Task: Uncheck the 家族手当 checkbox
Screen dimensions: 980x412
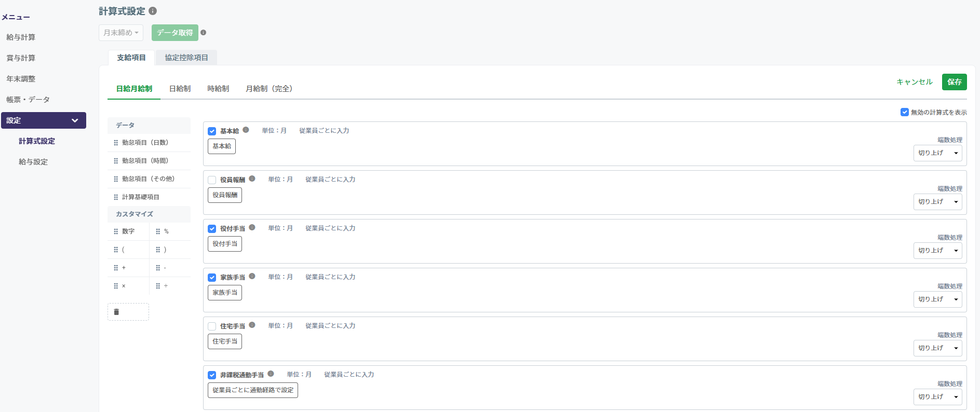Action: point(212,278)
